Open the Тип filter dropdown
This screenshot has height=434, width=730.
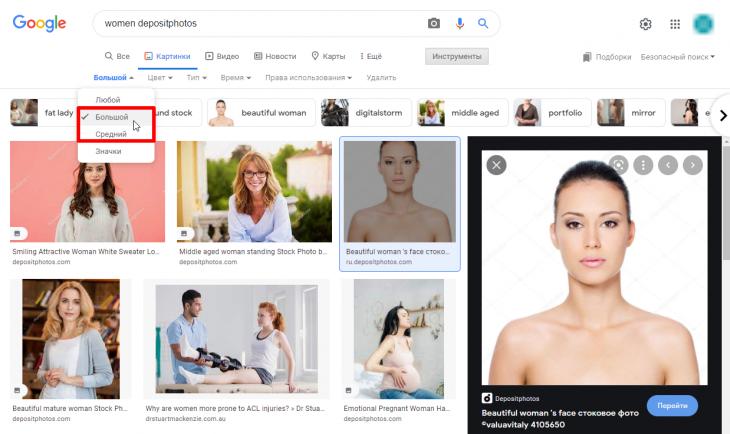click(196, 77)
